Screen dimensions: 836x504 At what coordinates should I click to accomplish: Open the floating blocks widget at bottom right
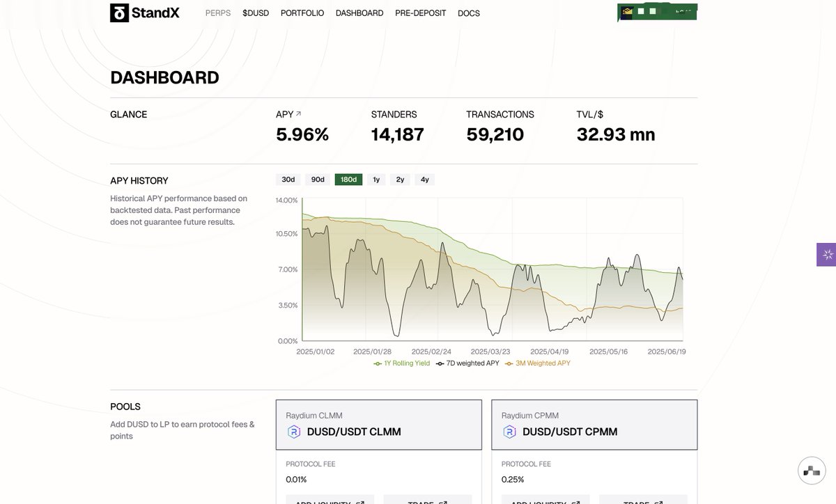tap(812, 471)
